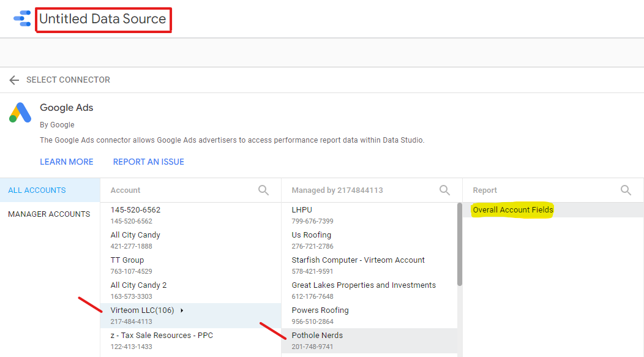The image size is (644, 357).
Task: Choose the Overall Account Fields report
Action: [513, 210]
